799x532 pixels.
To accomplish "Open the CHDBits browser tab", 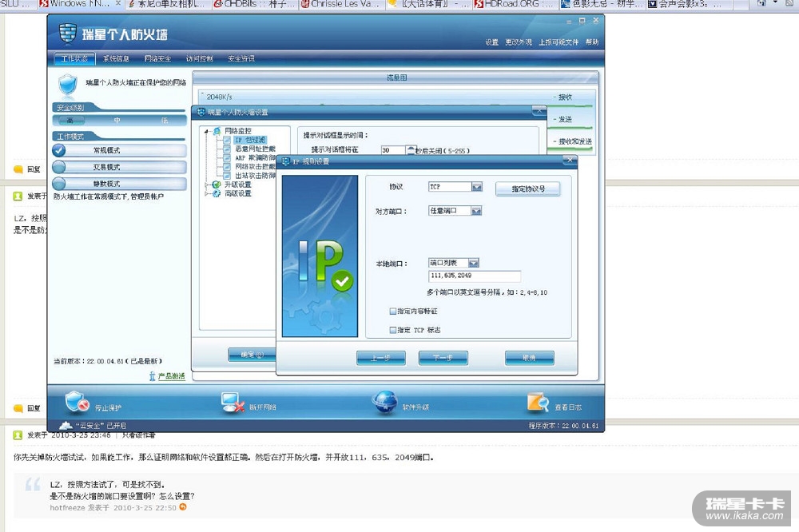I will [254, 4].
